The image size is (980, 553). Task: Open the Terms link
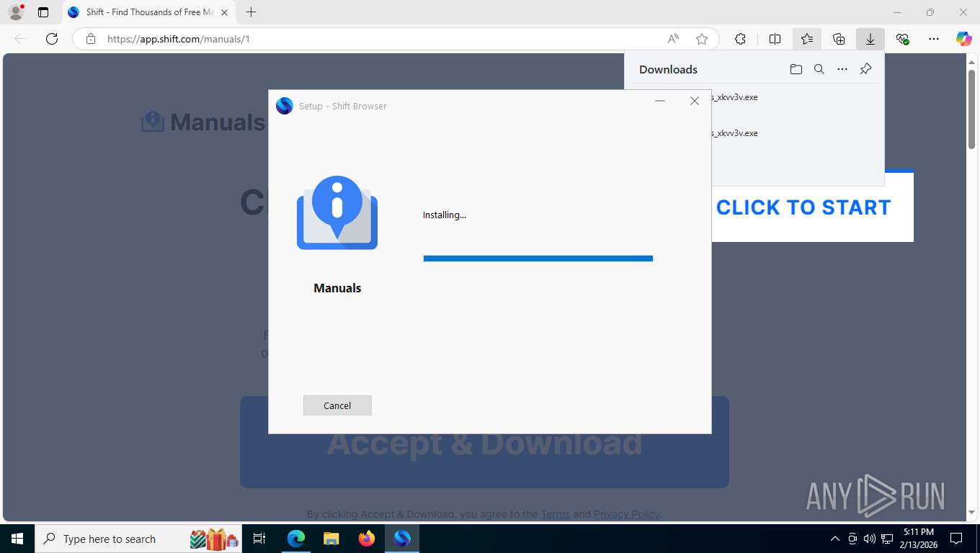[x=556, y=514]
